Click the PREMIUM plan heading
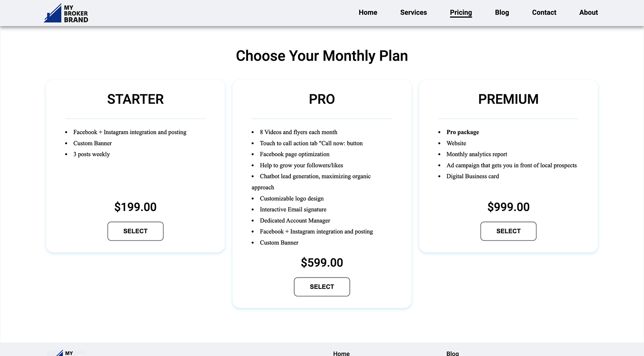 click(x=508, y=99)
